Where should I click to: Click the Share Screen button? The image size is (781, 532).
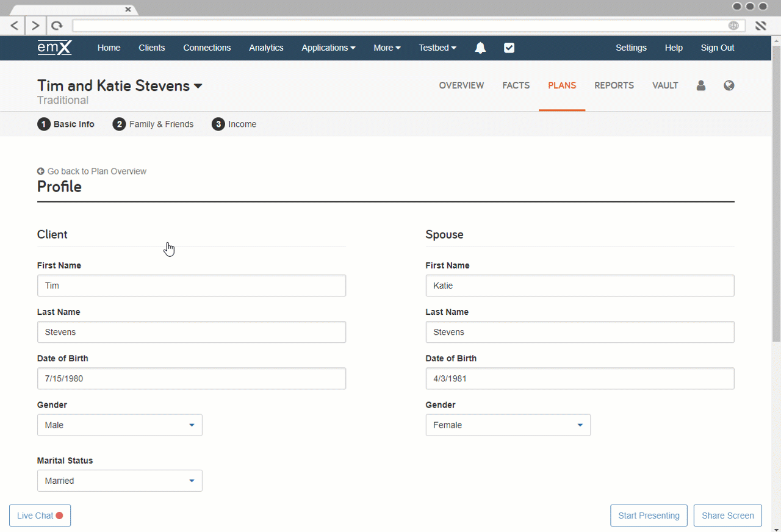[x=728, y=516]
